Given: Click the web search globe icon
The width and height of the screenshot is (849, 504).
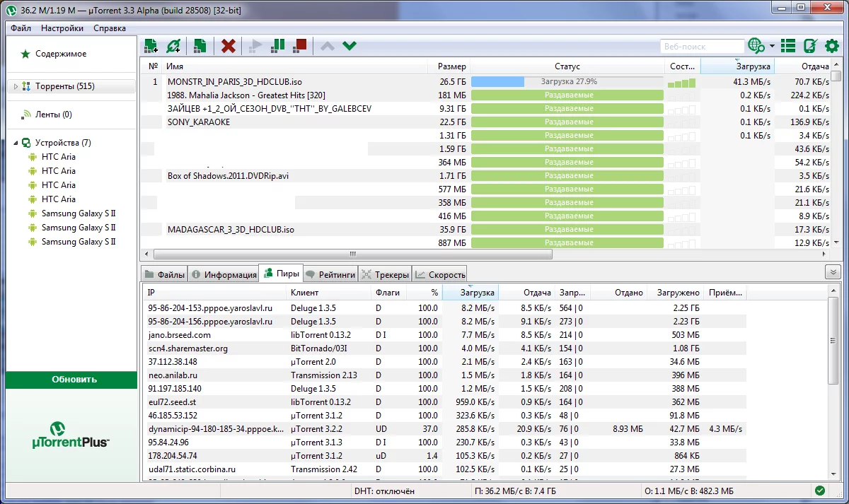Looking at the screenshot, I should 756,46.
